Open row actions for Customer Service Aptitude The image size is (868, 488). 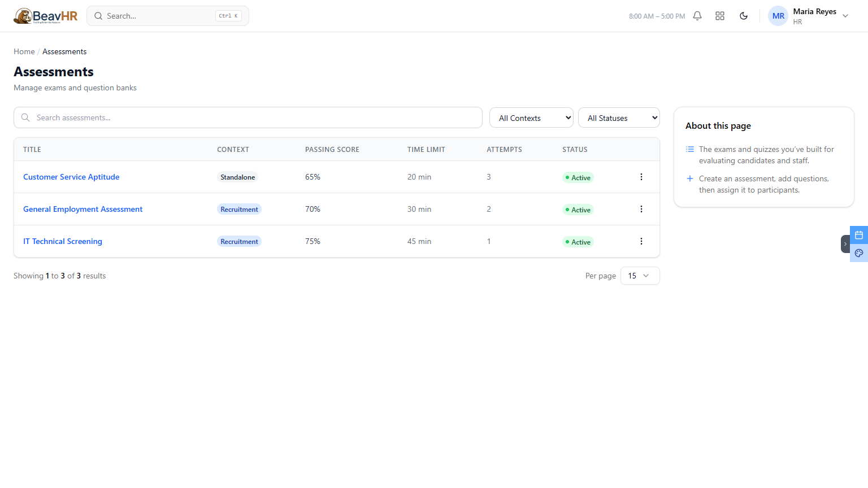(641, 177)
